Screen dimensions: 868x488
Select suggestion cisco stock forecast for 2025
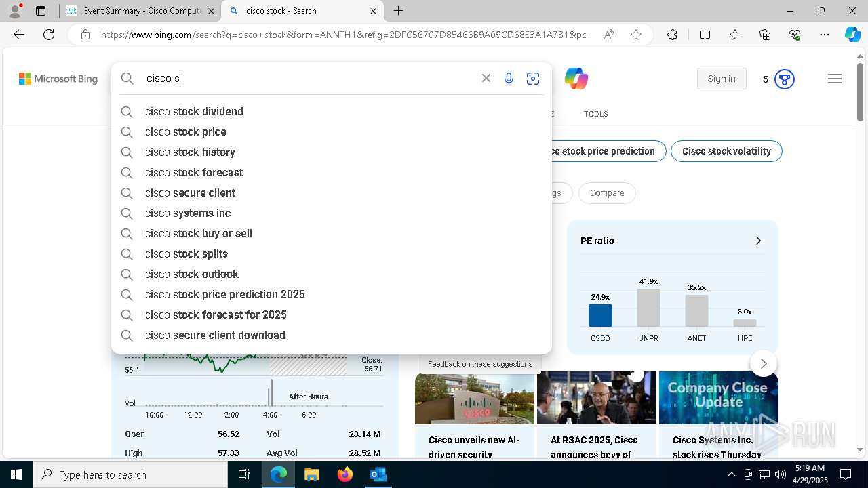click(x=331, y=314)
